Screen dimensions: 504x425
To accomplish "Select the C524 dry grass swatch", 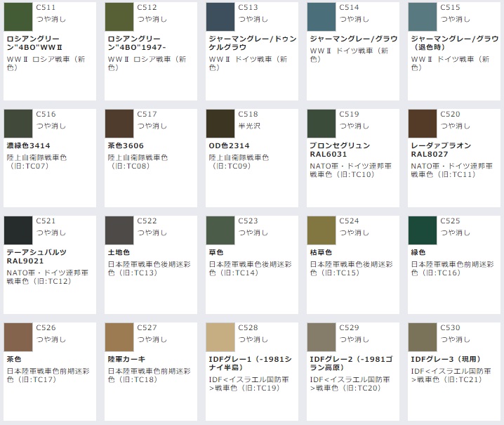I will 321,230.
